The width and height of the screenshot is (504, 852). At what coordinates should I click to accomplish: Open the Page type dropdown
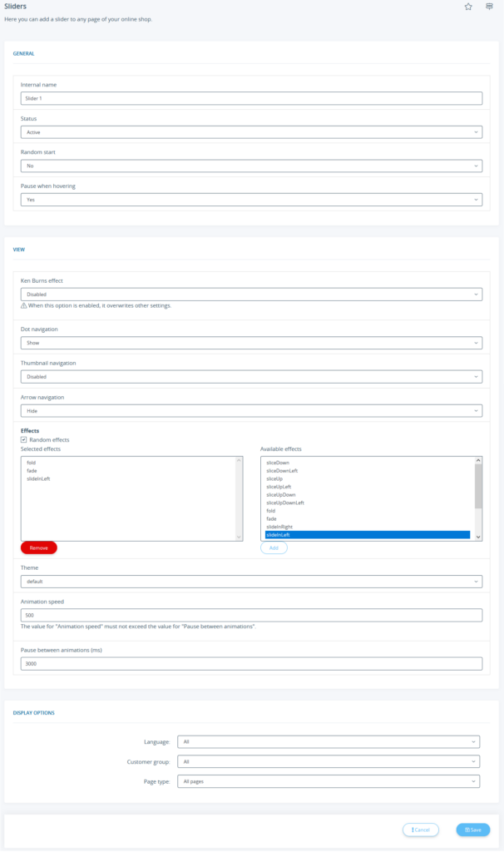(329, 781)
